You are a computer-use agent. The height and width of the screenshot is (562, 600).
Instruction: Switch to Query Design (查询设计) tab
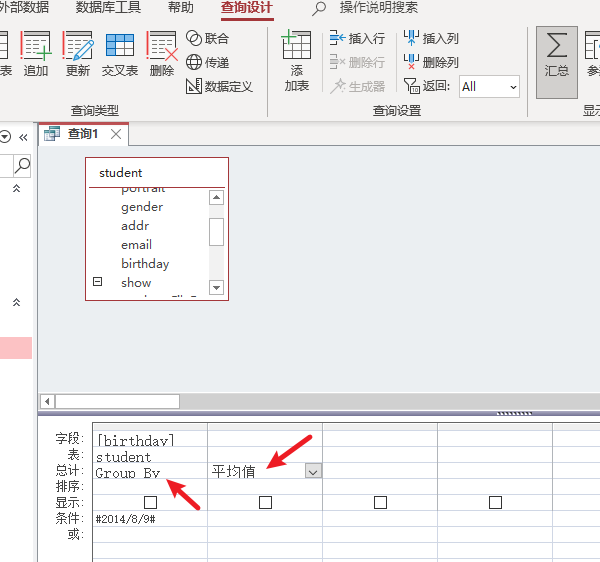click(x=247, y=8)
